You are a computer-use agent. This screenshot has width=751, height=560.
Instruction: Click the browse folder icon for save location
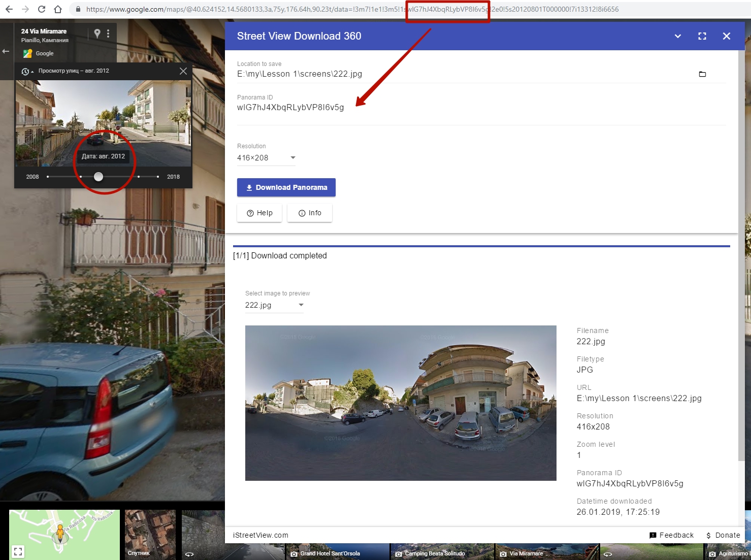coord(702,74)
